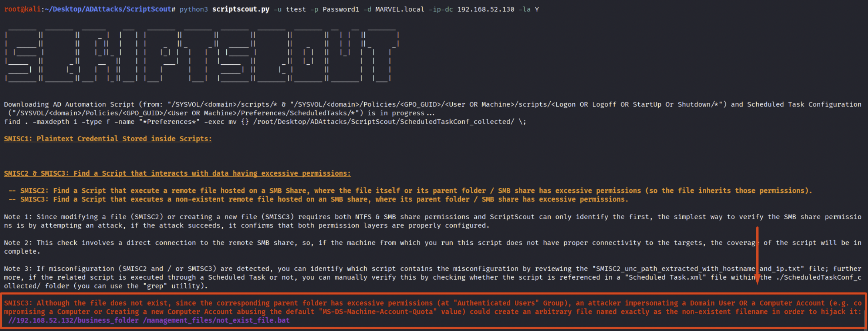
Task: Click the find -maxdepth command line
Action: 264,122
